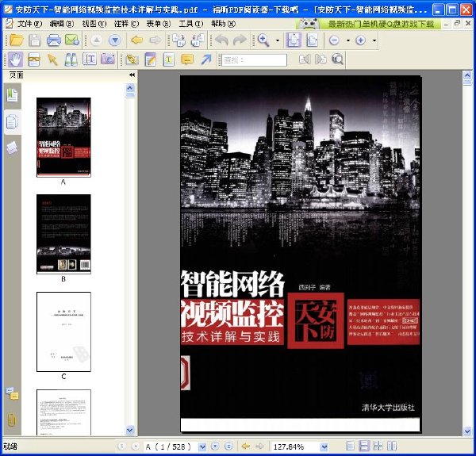Print the document with printer icon

point(54,40)
